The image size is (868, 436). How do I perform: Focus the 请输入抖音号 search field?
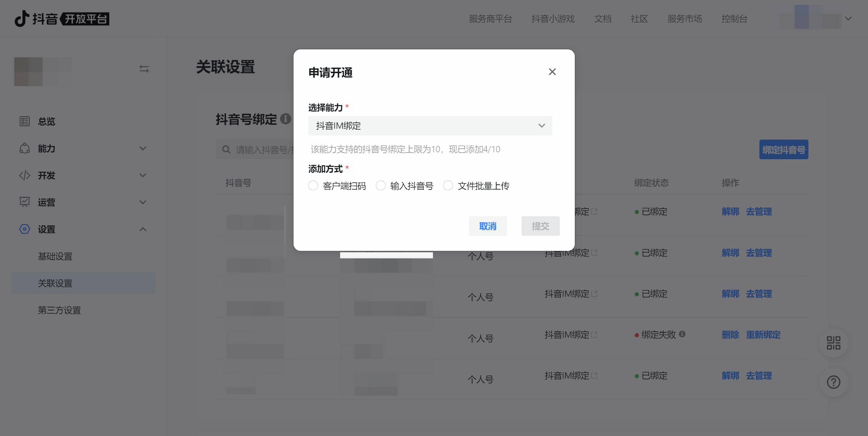click(255, 149)
